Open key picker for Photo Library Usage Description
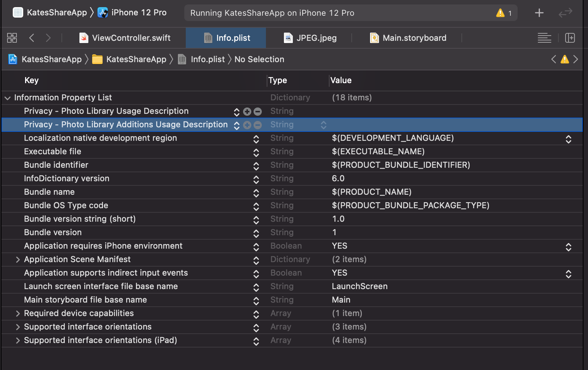Image resolution: width=588 pixels, height=370 pixels. 237,112
